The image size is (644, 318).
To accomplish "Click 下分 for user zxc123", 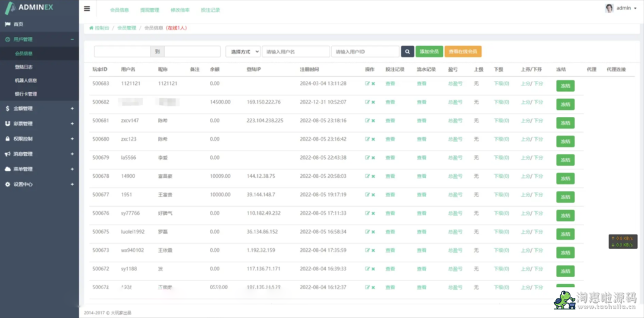I will pos(538,139).
